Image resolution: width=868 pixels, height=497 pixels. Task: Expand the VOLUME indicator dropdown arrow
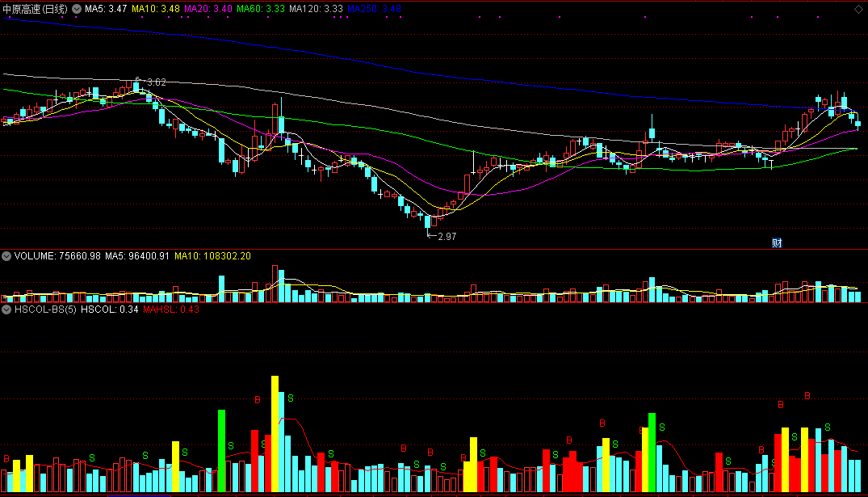pyautogui.click(x=6, y=256)
